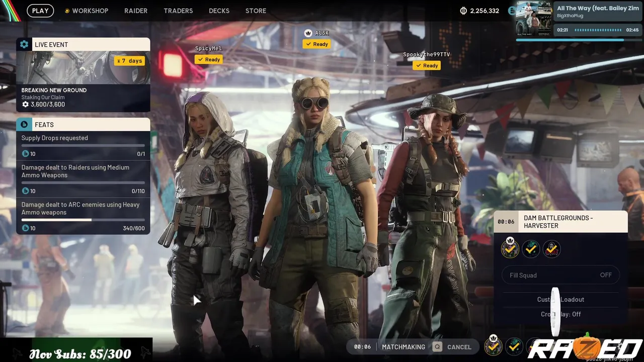The width and height of the screenshot is (644, 362).
Task: Click the Supply Drops progress bar
Action: 83,145
